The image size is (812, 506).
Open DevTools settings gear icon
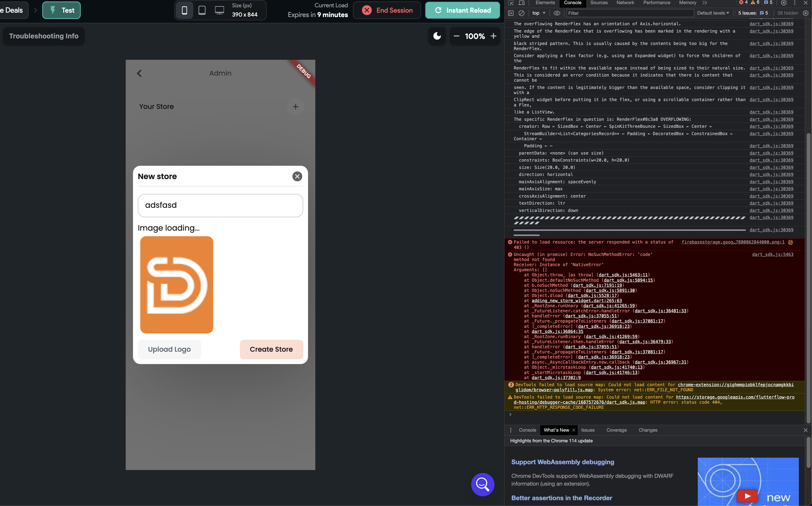784,3
